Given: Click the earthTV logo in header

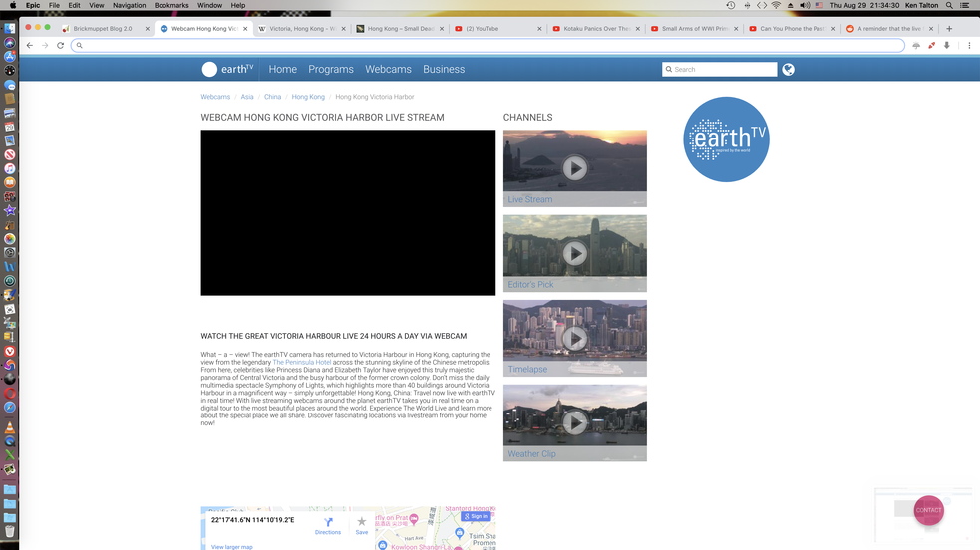Looking at the screenshot, I should (228, 69).
